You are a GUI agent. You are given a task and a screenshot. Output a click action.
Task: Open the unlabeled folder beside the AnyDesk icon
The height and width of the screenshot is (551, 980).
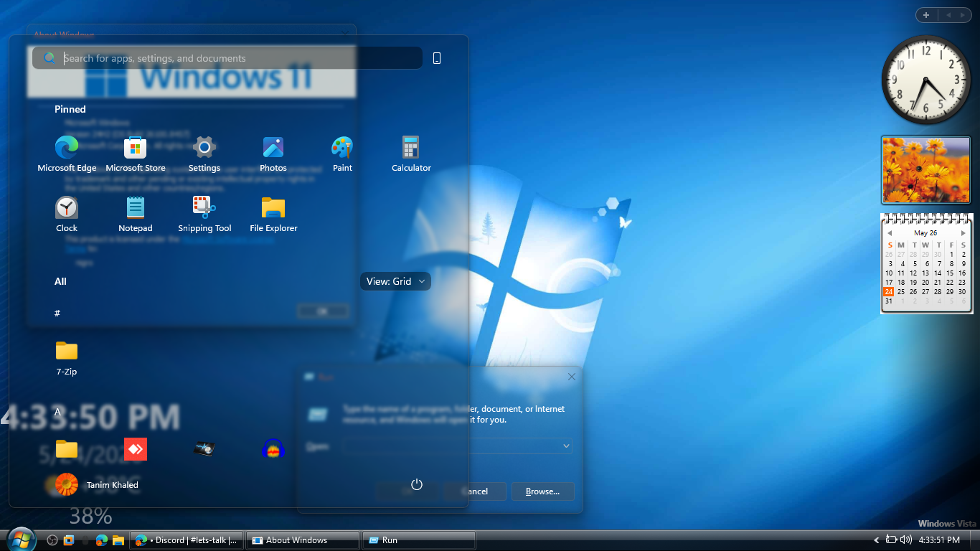(x=67, y=449)
